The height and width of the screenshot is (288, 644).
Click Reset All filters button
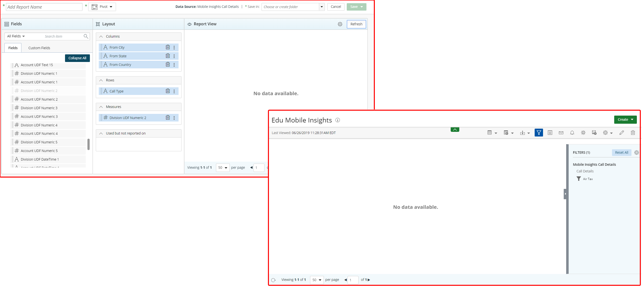tap(622, 152)
